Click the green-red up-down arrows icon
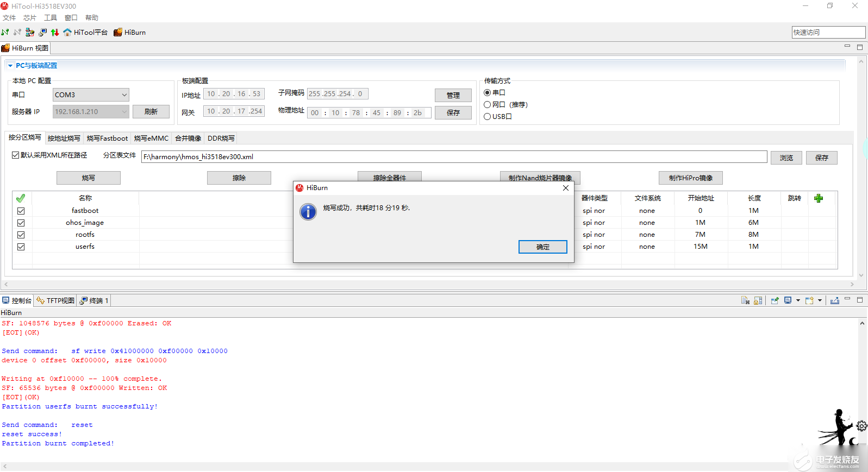The image size is (868, 472). click(x=55, y=33)
